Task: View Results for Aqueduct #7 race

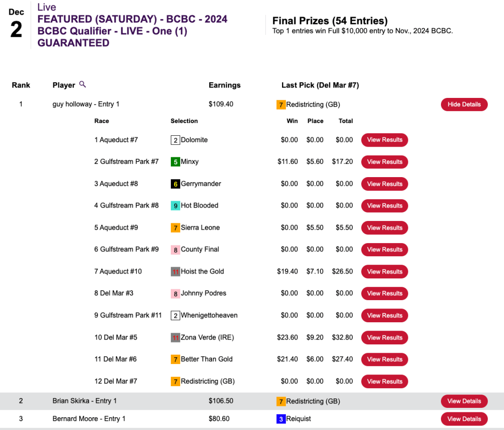Action: (384, 140)
